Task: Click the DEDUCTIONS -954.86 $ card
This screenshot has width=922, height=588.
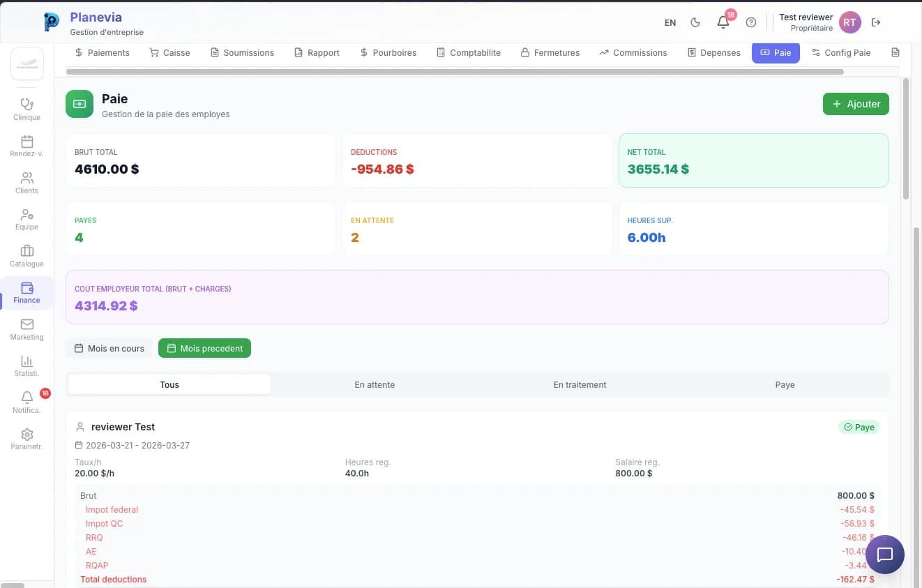Action: tap(477, 160)
